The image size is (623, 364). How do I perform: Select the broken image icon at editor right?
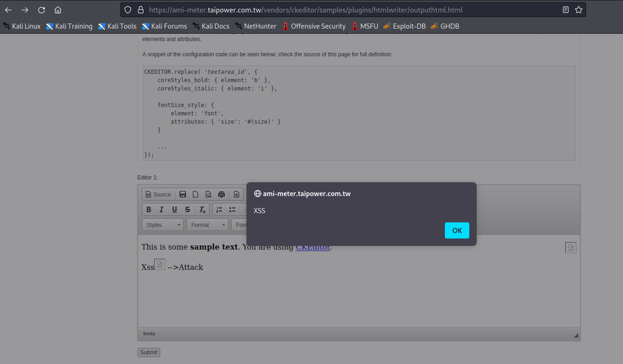tap(571, 248)
